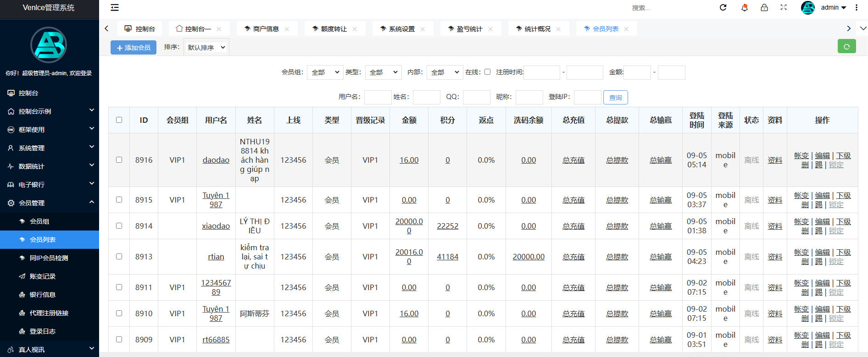Close the 商户信息 tab
Viewport: 868px width, 357px height.
pos(287,29)
